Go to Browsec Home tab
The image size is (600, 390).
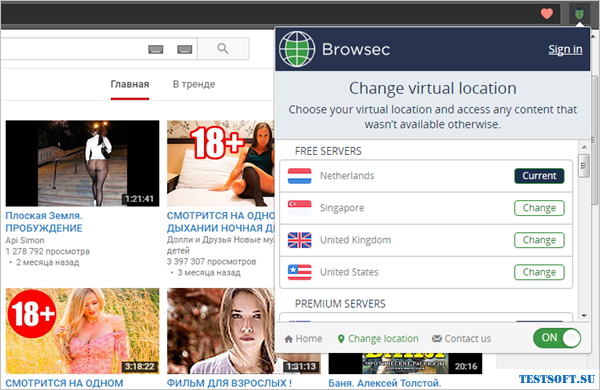pos(303,339)
